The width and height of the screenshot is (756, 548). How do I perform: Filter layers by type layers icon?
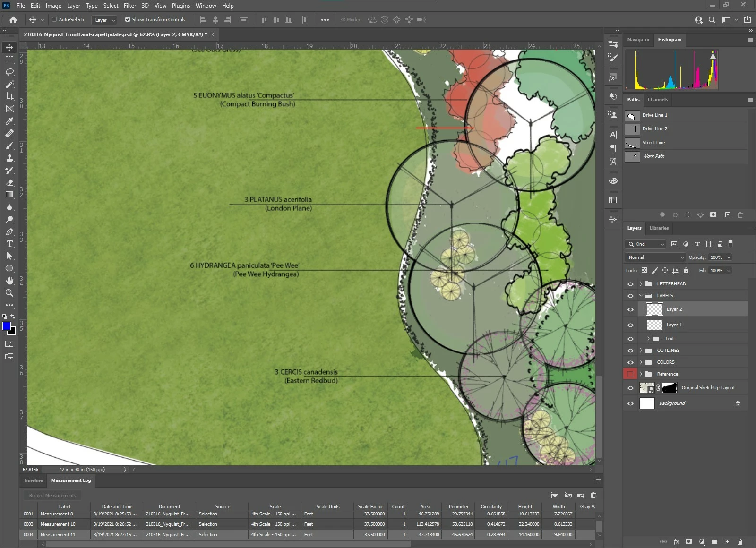click(x=697, y=244)
